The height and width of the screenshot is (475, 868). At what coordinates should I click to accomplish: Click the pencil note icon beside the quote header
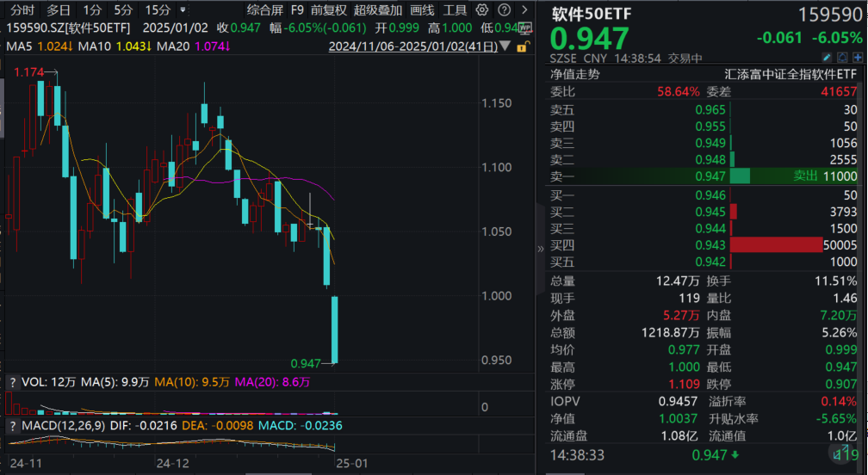pyautogui.click(x=827, y=58)
